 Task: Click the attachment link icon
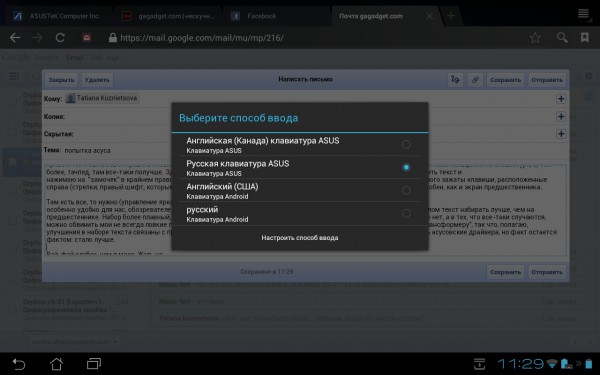tap(475, 80)
